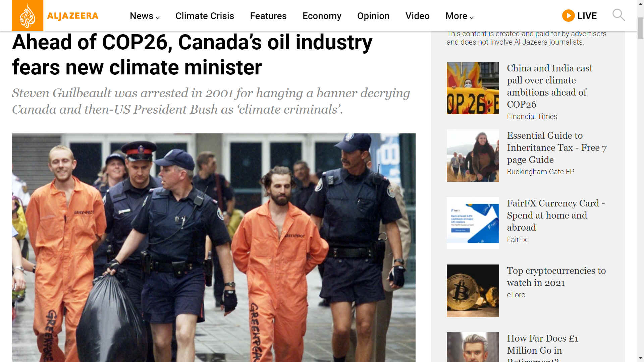
Task: Open Top cryptocurrencies to watch in 2021
Action: click(556, 277)
